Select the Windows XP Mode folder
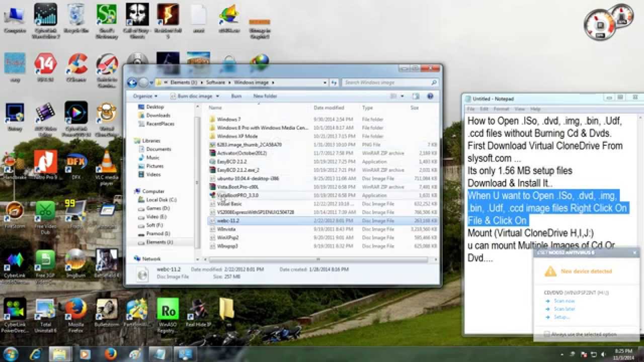644x362 pixels. (x=237, y=136)
